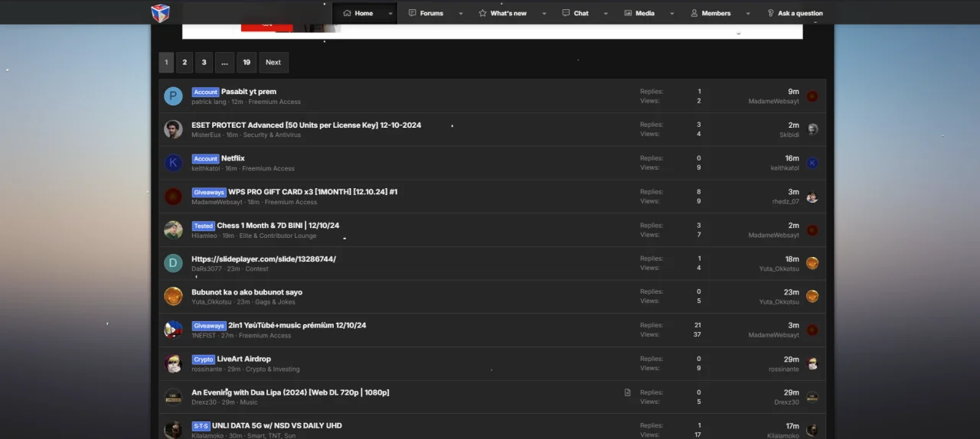Click small rossinante avatar on LiveArt row
Image resolution: width=980 pixels, height=439 pixels.
[x=812, y=363]
